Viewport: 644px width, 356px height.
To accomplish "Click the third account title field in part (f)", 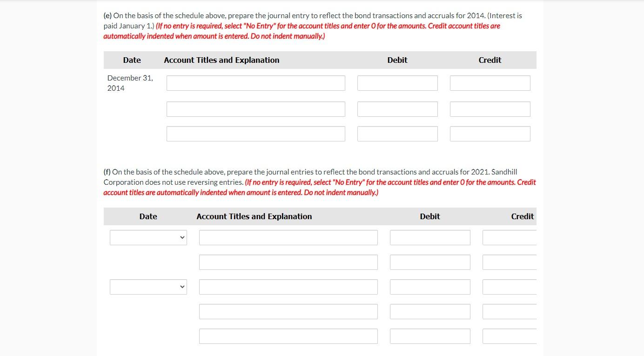I will pyautogui.click(x=288, y=287).
